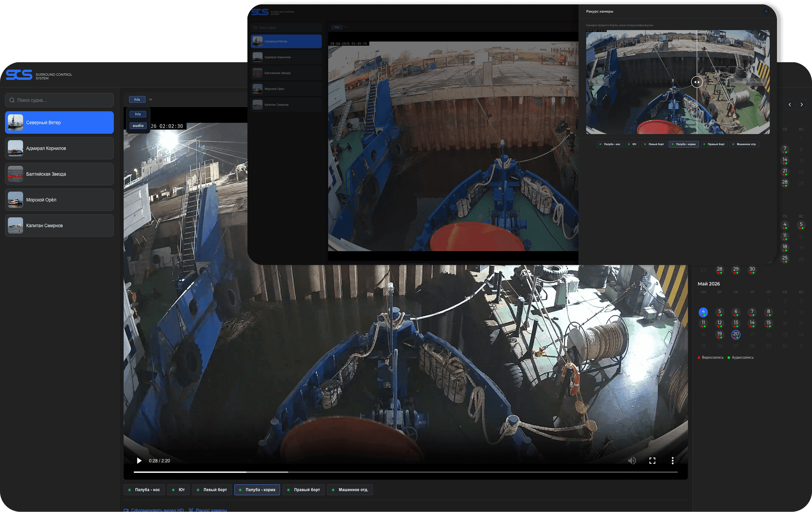The image size is (812, 512).
Task: Select Палуба - корма camera in main window
Action: (x=257, y=490)
